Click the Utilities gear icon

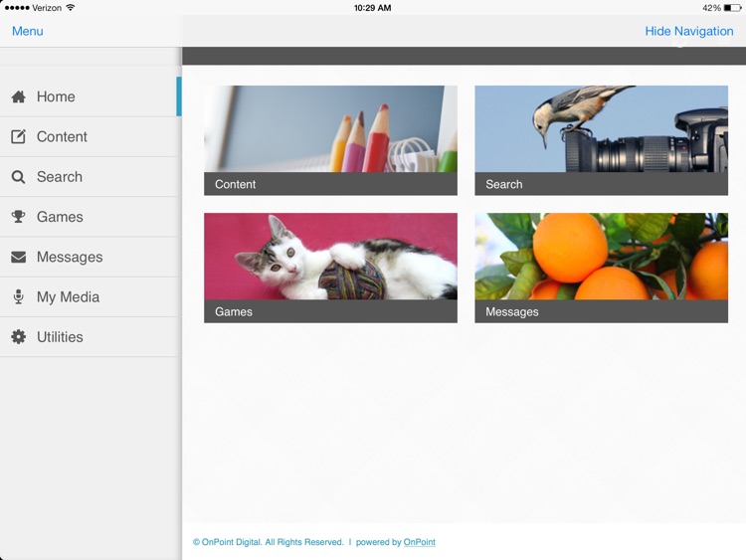pyautogui.click(x=19, y=337)
